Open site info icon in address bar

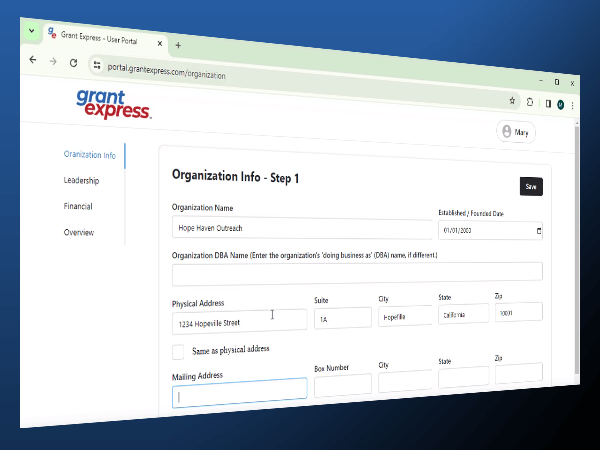[x=97, y=65]
